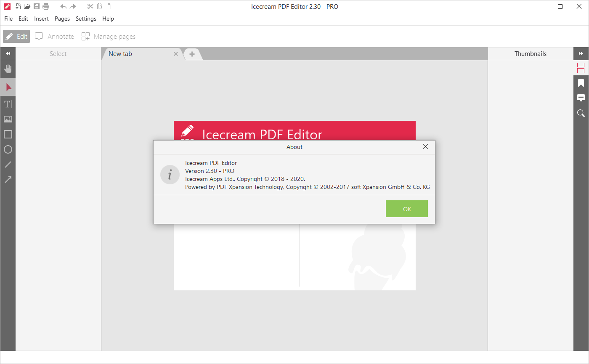This screenshot has height=364, width=589.
Task: Maximize the Icecream PDF Editor window
Action: [x=560, y=6]
